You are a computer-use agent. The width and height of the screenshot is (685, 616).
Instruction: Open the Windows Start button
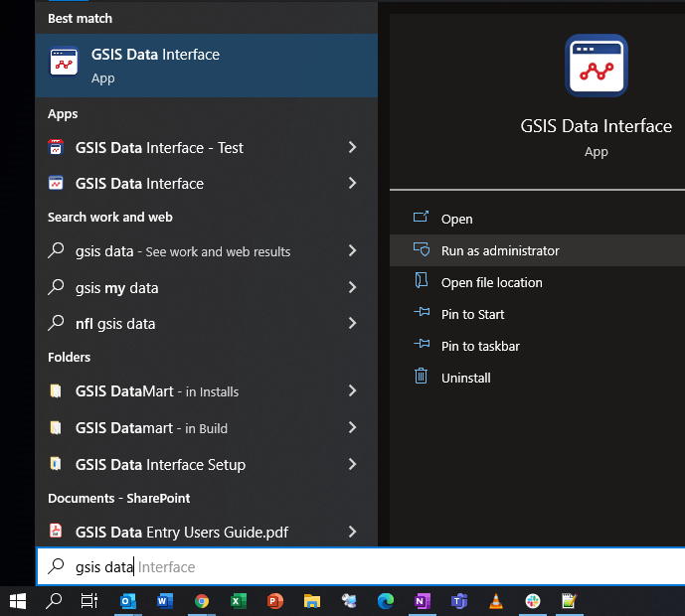[18, 601]
